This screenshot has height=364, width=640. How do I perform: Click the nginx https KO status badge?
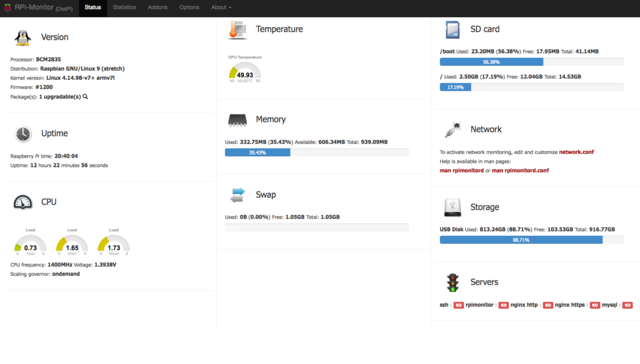tap(595, 305)
